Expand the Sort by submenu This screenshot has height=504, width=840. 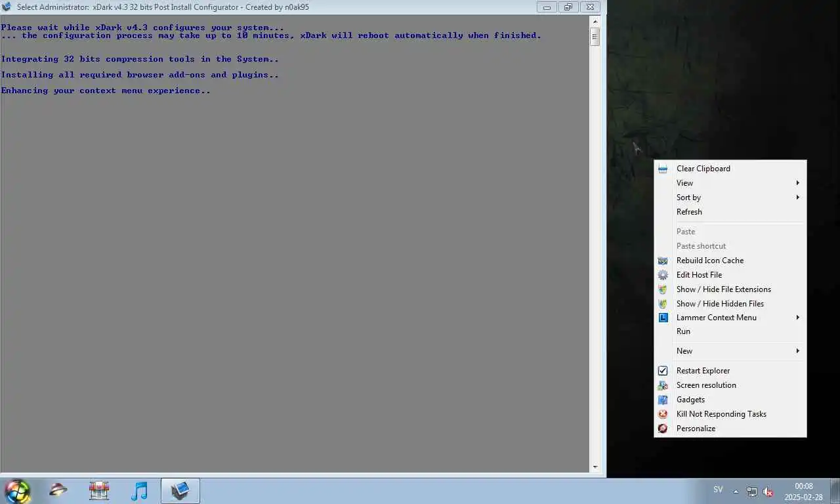pyautogui.click(x=730, y=198)
